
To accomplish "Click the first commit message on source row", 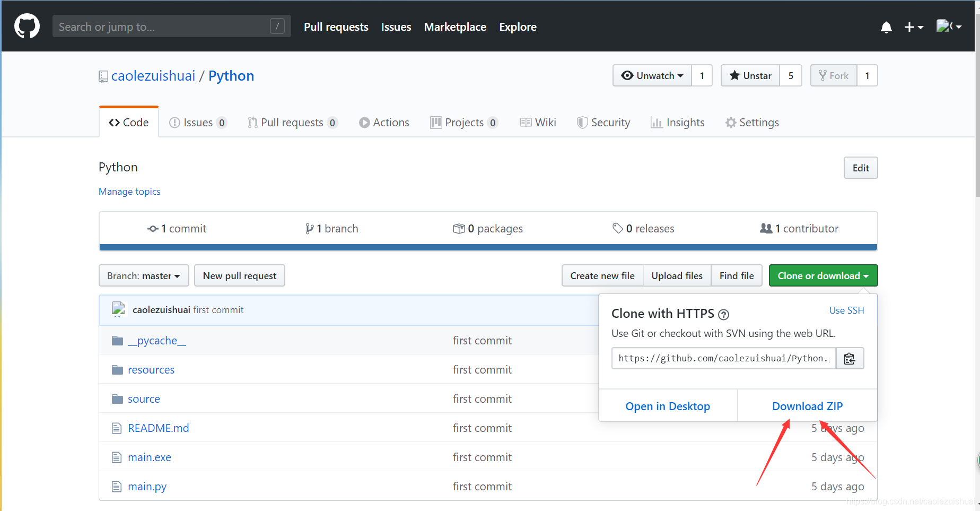I will 482,399.
